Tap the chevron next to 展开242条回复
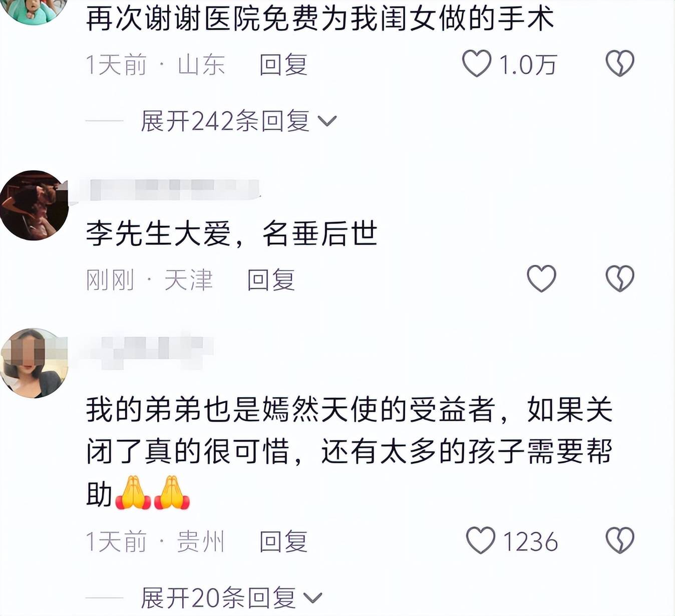Screen dimensions: 675x616 tap(327, 121)
